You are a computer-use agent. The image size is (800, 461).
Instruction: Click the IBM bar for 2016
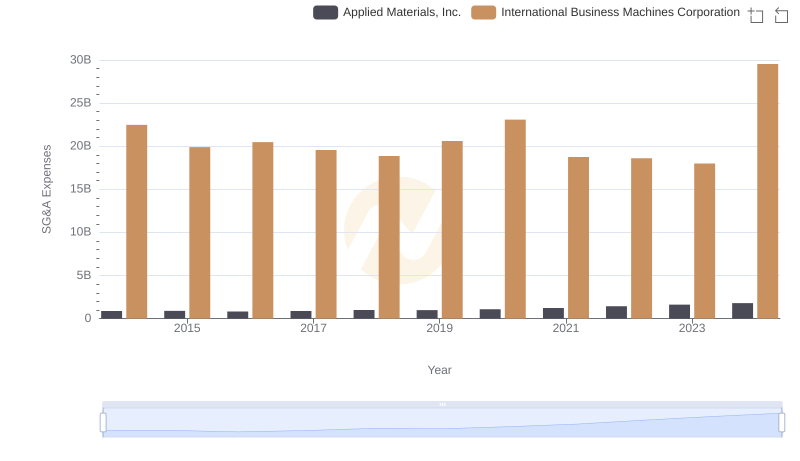[x=263, y=230]
